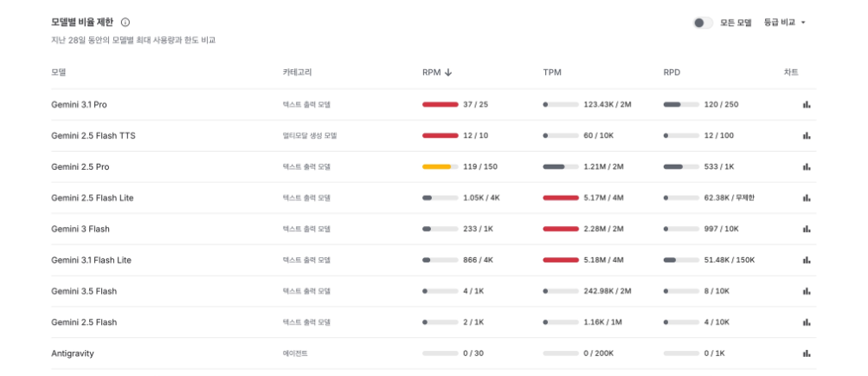Click the 120 / 250 RPD value
This screenshot has width=868, height=376.
[721, 104]
